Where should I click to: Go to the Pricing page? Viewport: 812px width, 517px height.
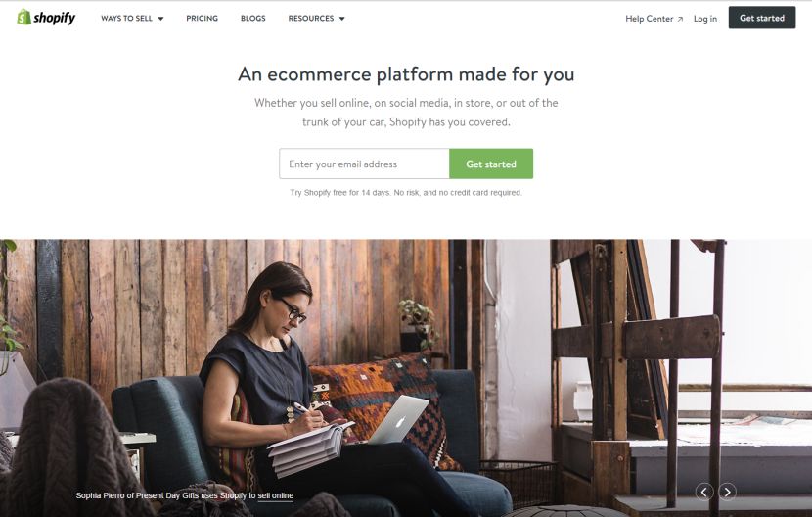click(202, 19)
